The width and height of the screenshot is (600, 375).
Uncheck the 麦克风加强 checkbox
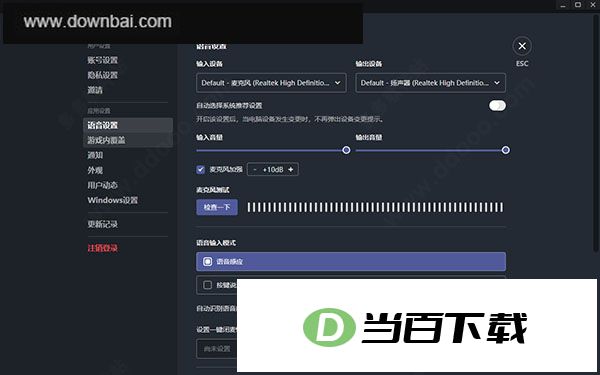point(201,170)
